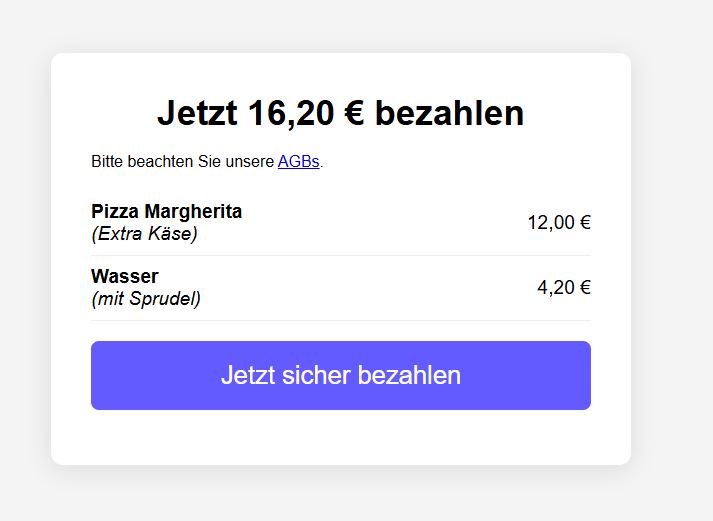Click the Jetzt sicher bezahlen button
Image resolution: width=713 pixels, height=521 pixels.
pyautogui.click(x=340, y=375)
